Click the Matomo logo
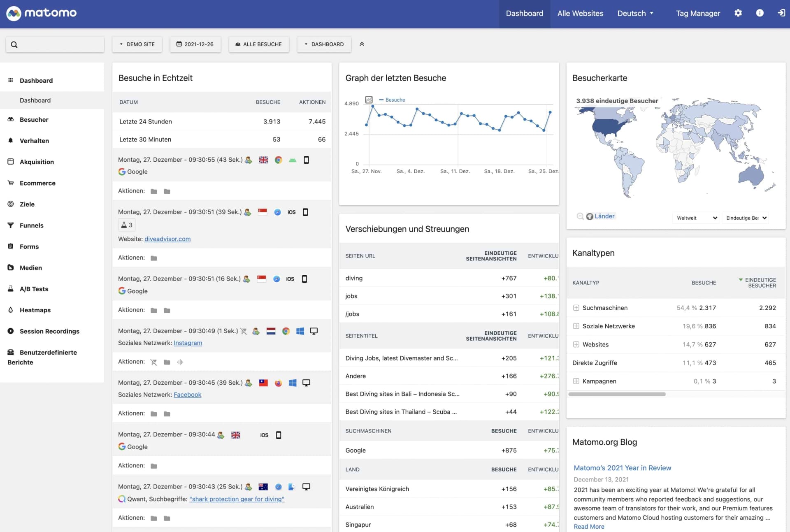Image resolution: width=790 pixels, height=532 pixels. coord(41,13)
